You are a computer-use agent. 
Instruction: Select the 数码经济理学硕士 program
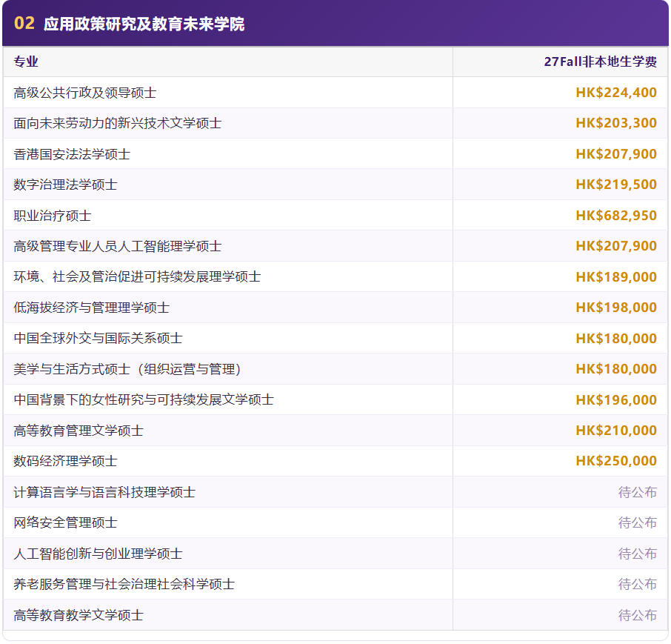click(x=65, y=461)
